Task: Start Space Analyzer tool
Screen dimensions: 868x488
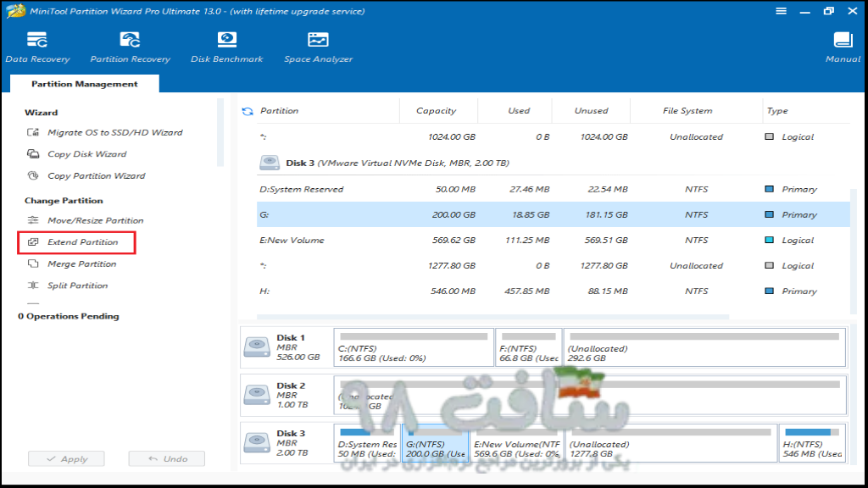Action: click(318, 47)
